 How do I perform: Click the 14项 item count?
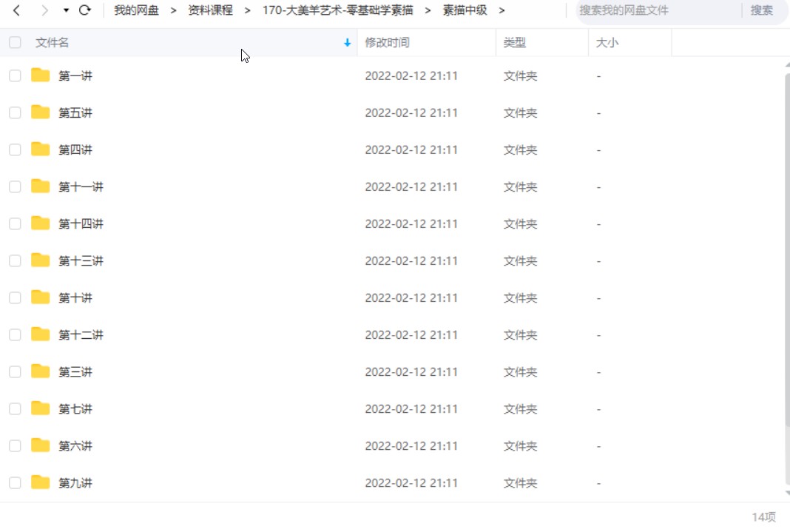(x=764, y=517)
